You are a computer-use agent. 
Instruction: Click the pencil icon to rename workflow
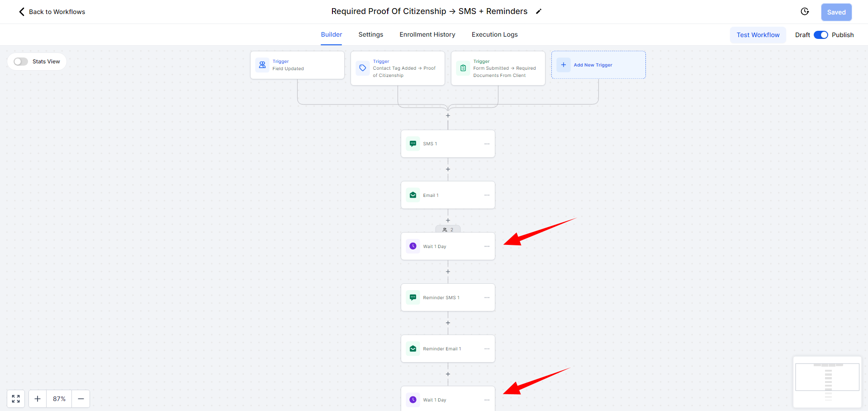click(538, 12)
